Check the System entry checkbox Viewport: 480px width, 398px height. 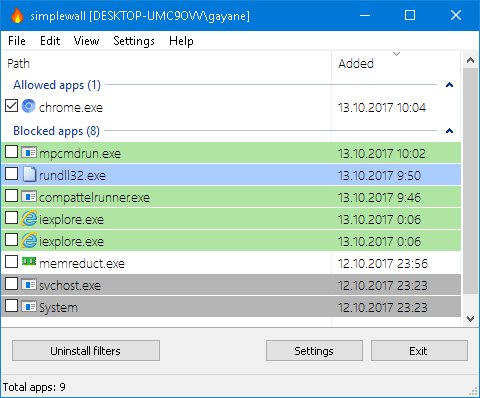tap(12, 306)
